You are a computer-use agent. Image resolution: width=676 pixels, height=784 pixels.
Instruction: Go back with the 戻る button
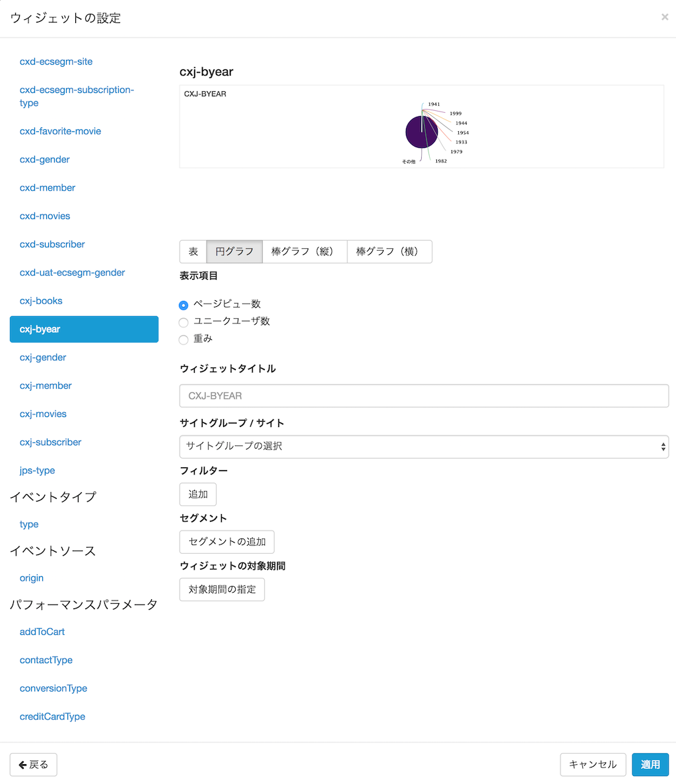tap(34, 764)
